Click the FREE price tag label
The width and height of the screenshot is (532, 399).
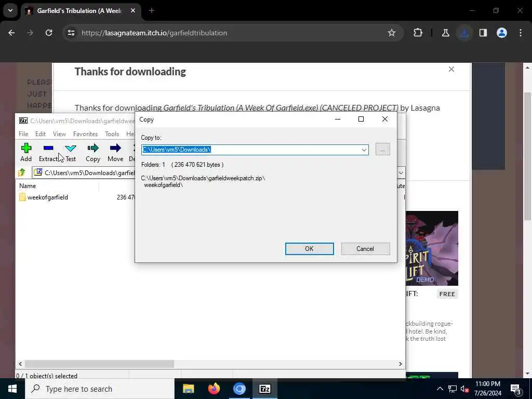click(447, 294)
